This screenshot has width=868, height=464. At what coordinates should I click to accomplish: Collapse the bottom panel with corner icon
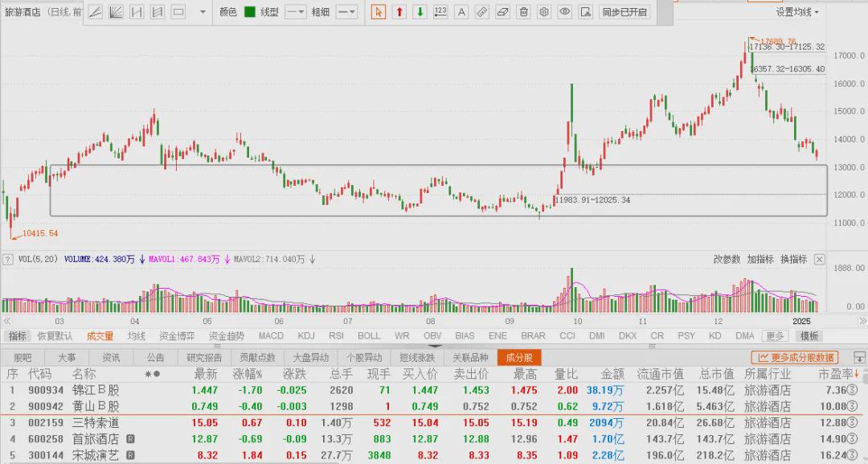[858, 357]
